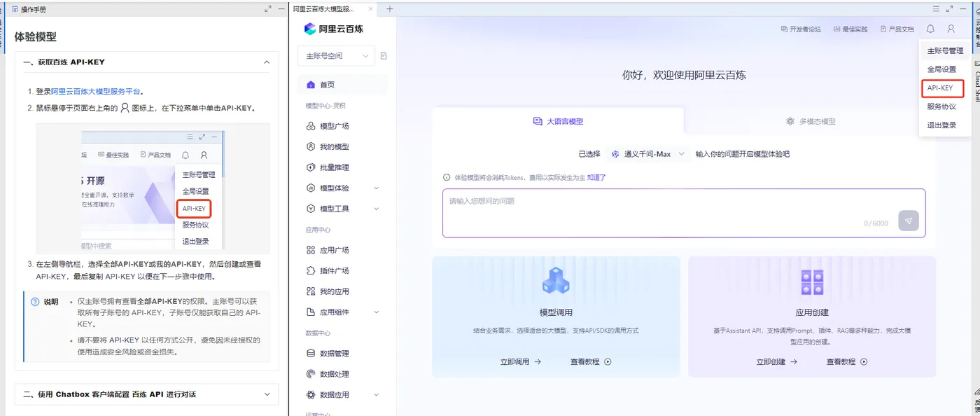Image resolution: width=980 pixels, height=416 pixels.
Task: Open 阿里云百炼大模型服务平台 link in manual
Action: [96, 91]
